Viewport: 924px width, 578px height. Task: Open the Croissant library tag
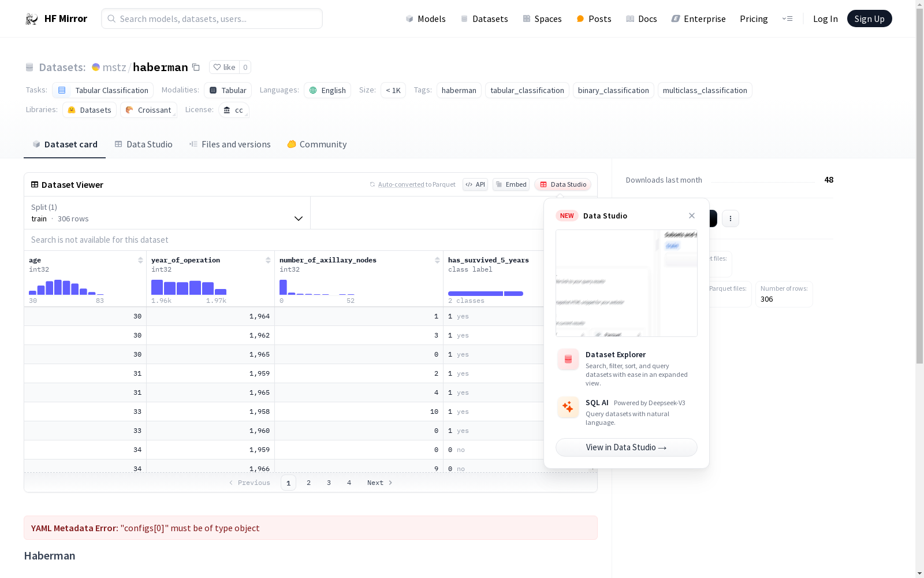[148, 110]
